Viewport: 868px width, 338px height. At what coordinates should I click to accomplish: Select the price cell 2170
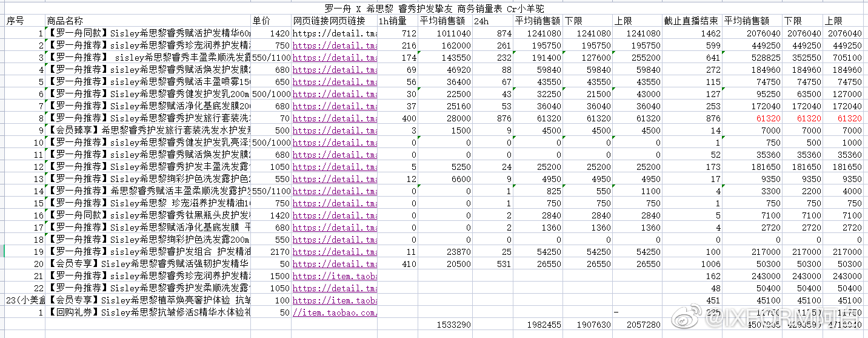coord(272,252)
